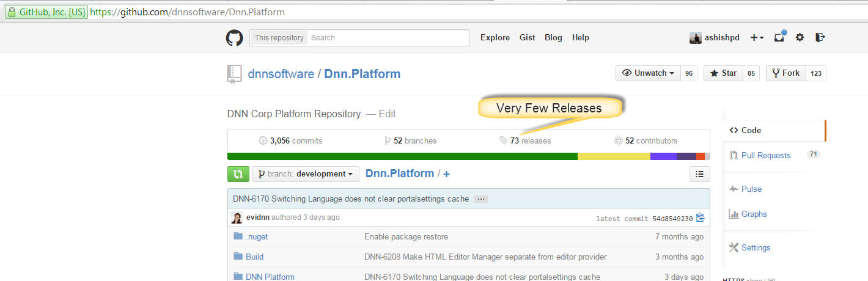This screenshot has height=281, width=868.
Task: Click the green compare branches button
Action: click(x=238, y=174)
